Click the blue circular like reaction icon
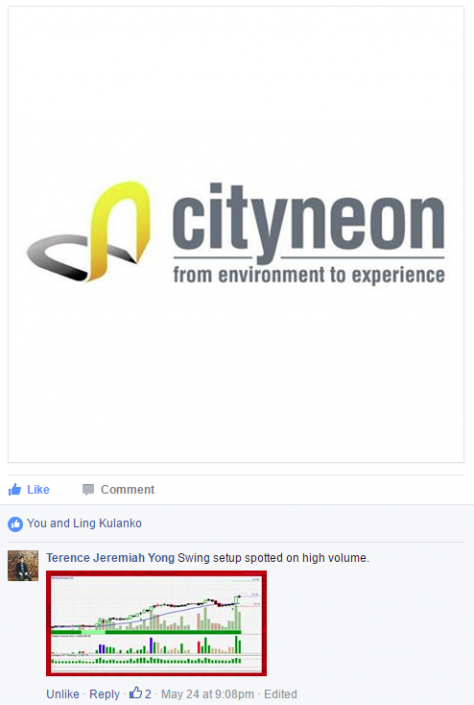The width and height of the screenshot is (474, 705). (x=15, y=524)
